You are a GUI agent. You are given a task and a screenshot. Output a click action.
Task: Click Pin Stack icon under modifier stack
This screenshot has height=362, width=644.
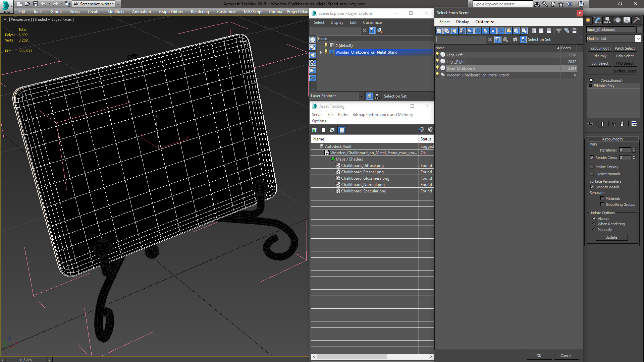point(591,124)
